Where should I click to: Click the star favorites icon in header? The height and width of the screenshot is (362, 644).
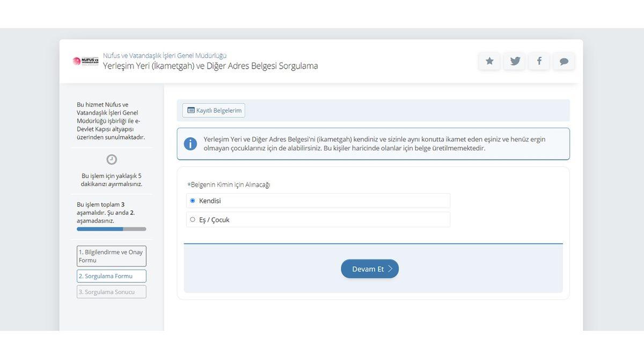point(489,61)
